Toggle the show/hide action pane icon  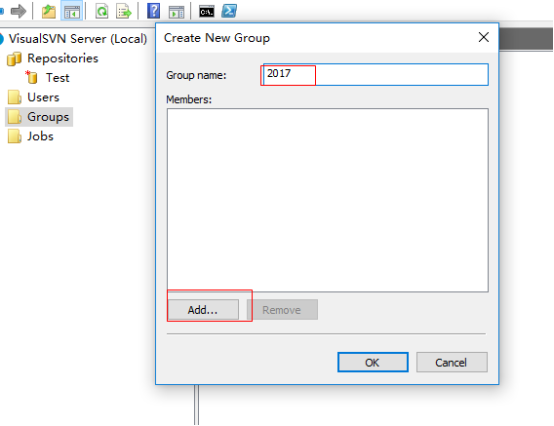pyautogui.click(x=176, y=12)
